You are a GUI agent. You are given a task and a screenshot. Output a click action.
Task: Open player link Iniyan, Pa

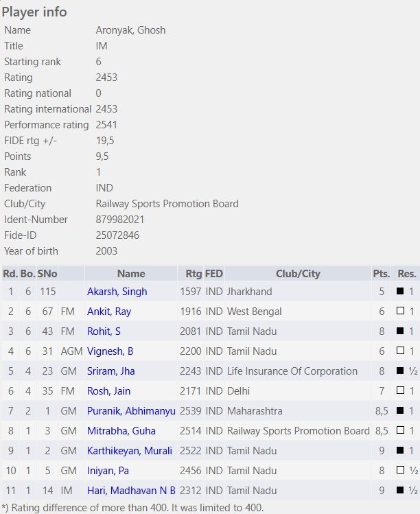pyautogui.click(x=108, y=470)
